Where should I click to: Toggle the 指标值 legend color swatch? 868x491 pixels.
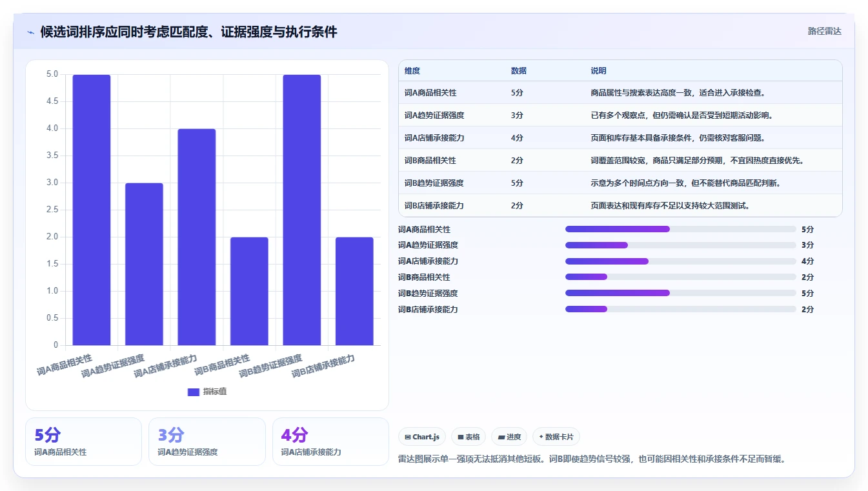click(x=194, y=392)
